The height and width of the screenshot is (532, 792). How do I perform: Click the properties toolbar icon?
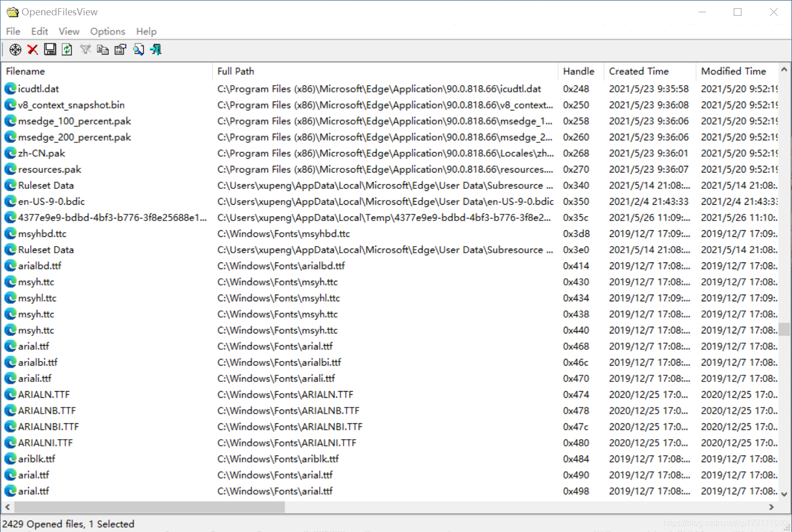(x=121, y=50)
